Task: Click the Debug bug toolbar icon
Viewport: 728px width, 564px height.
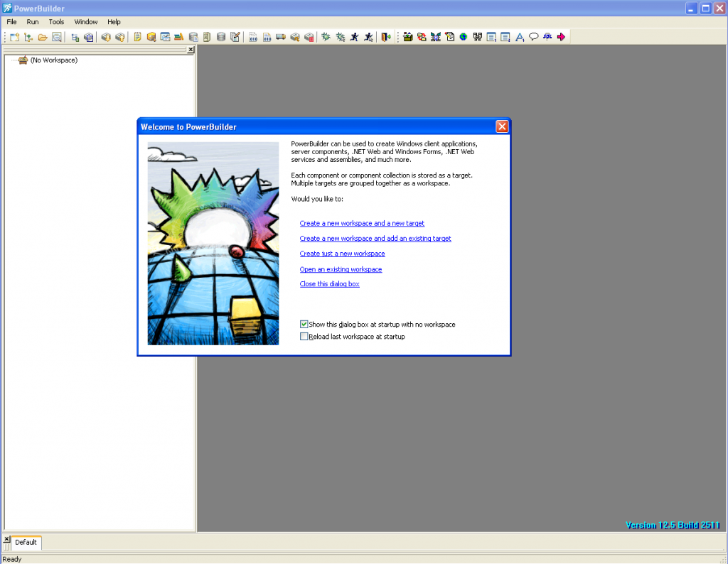Action: [326, 37]
